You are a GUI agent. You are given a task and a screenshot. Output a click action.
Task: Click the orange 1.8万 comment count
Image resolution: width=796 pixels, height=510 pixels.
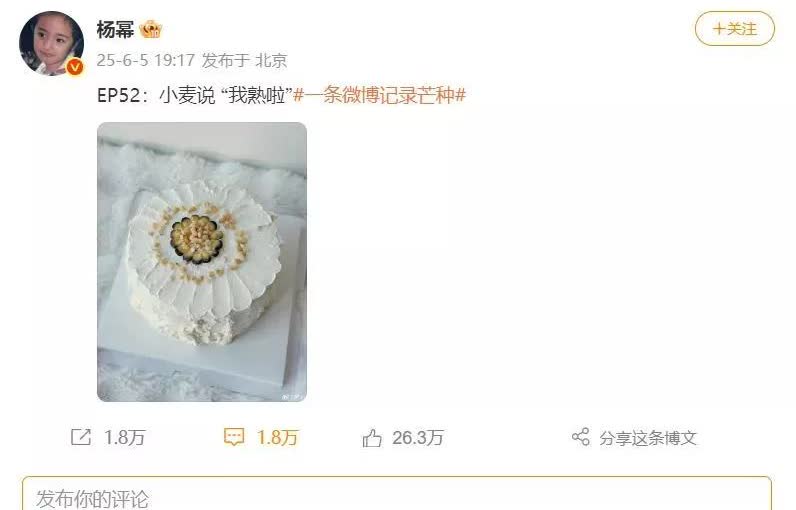coord(277,437)
